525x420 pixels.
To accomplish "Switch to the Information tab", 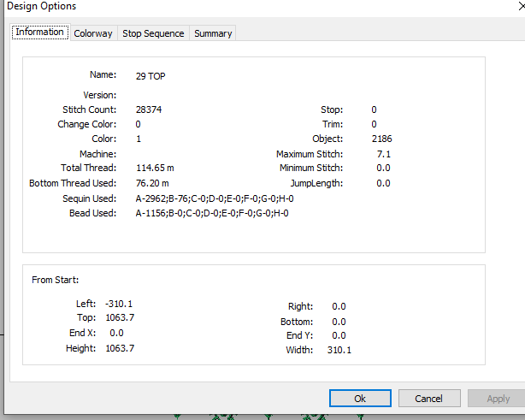I will click(40, 33).
